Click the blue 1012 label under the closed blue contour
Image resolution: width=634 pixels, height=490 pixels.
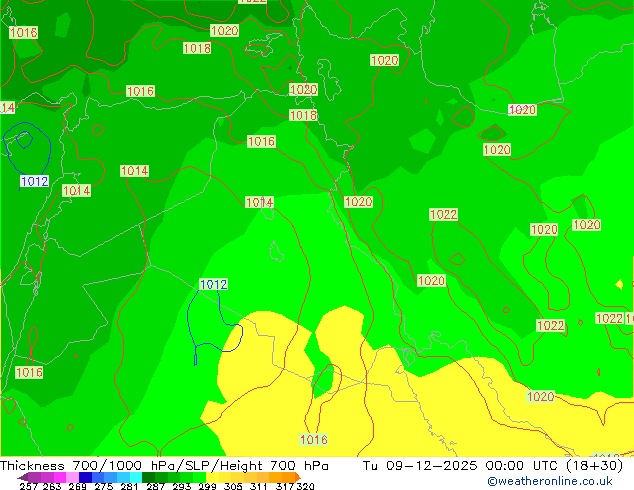pos(34,181)
